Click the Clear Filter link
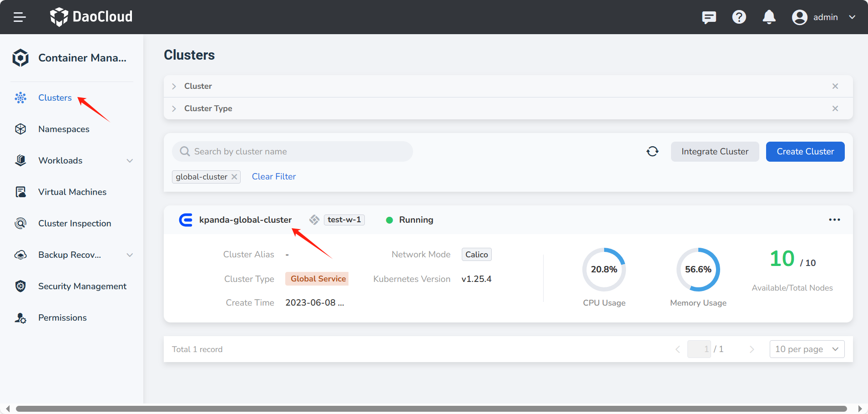The width and height of the screenshot is (868, 414). [273, 177]
